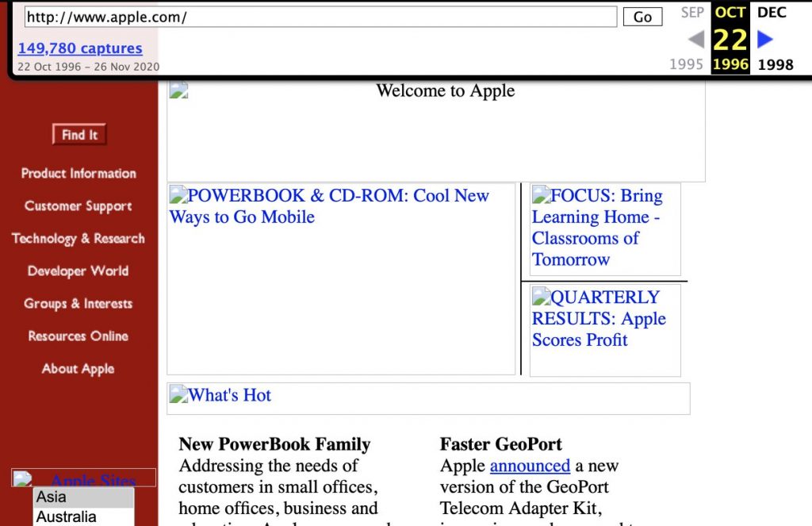This screenshot has height=526, width=812.
Task: Open Groups & Interests section
Action: (79, 303)
